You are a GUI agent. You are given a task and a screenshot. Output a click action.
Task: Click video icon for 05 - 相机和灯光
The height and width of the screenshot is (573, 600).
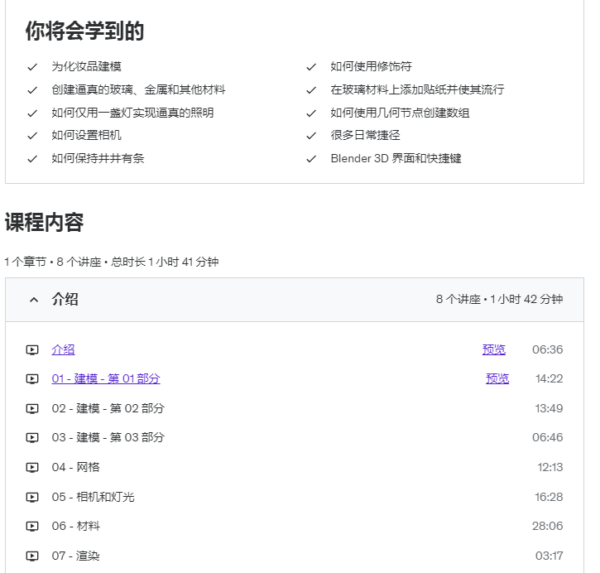[32, 497]
